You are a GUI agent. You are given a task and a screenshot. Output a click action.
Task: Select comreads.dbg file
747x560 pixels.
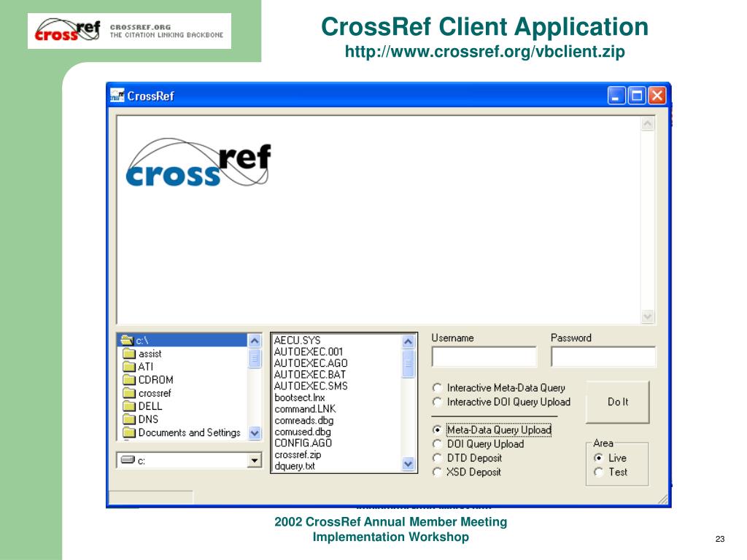(304, 421)
